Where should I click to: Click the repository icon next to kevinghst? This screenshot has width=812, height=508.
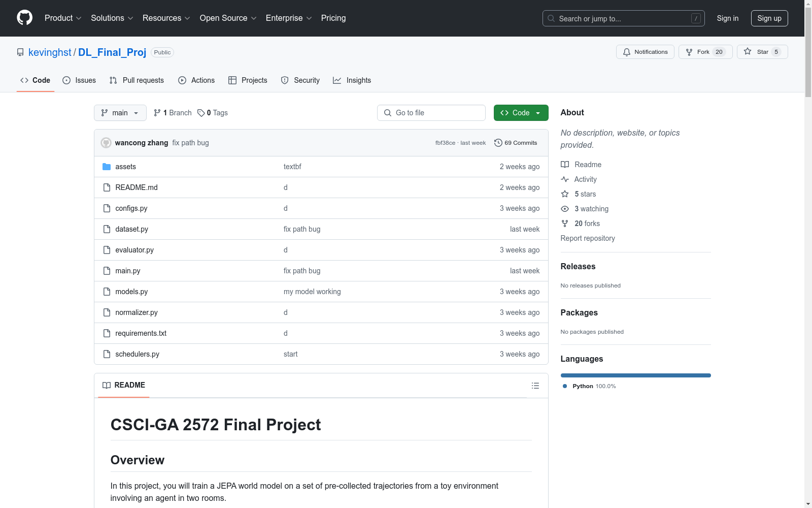tap(20, 52)
